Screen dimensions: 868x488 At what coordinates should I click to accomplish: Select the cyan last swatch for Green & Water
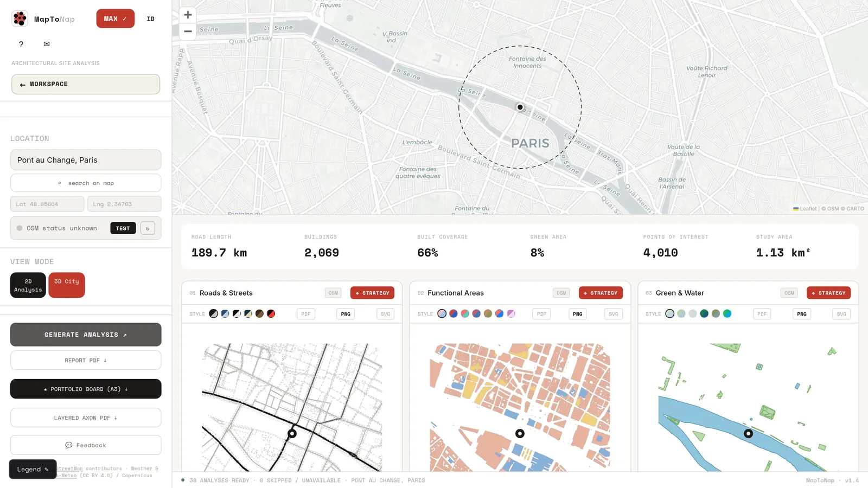(x=727, y=313)
